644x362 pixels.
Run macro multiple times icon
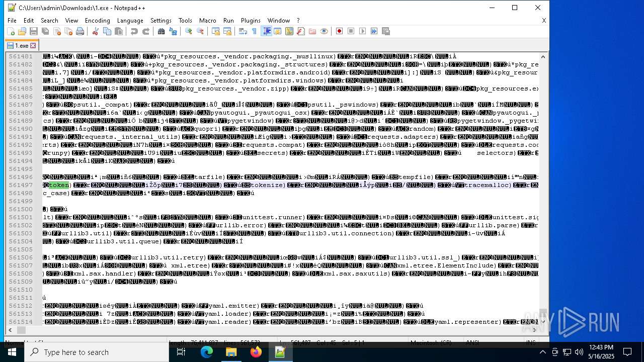[x=374, y=31]
